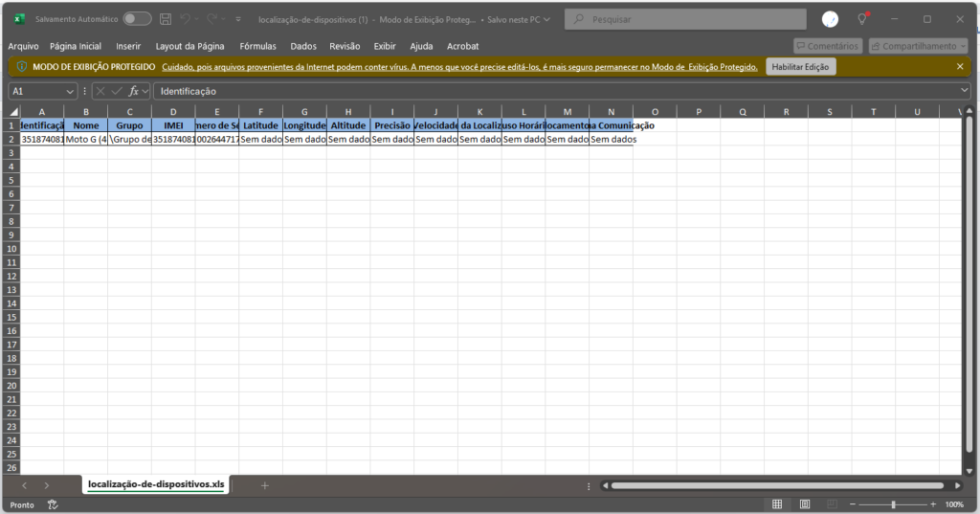Select column D header
Screen dimensions: 980x514
pyautogui.click(x=173, y=112)
